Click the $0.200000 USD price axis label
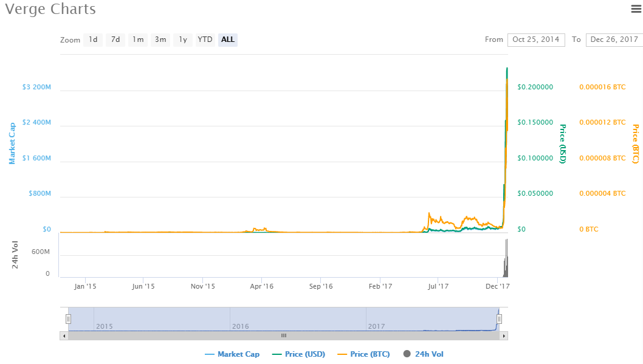The image size is (643, 364). pos(535,87)
